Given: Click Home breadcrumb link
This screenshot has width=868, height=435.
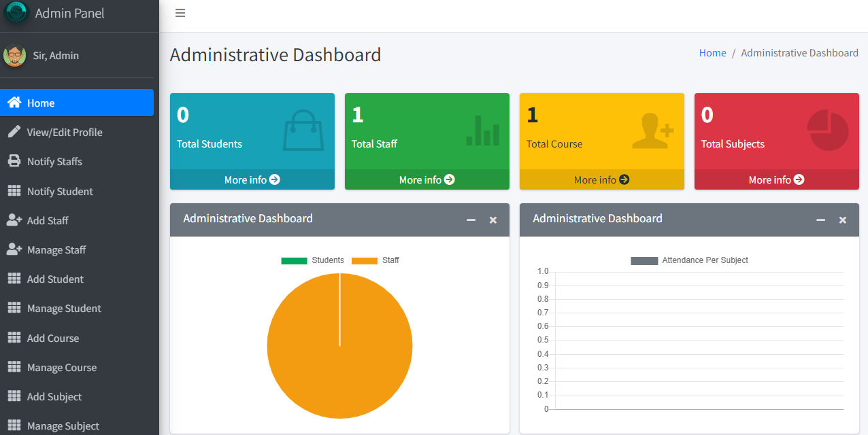Looking at the screenshot, I should [712, 53].
